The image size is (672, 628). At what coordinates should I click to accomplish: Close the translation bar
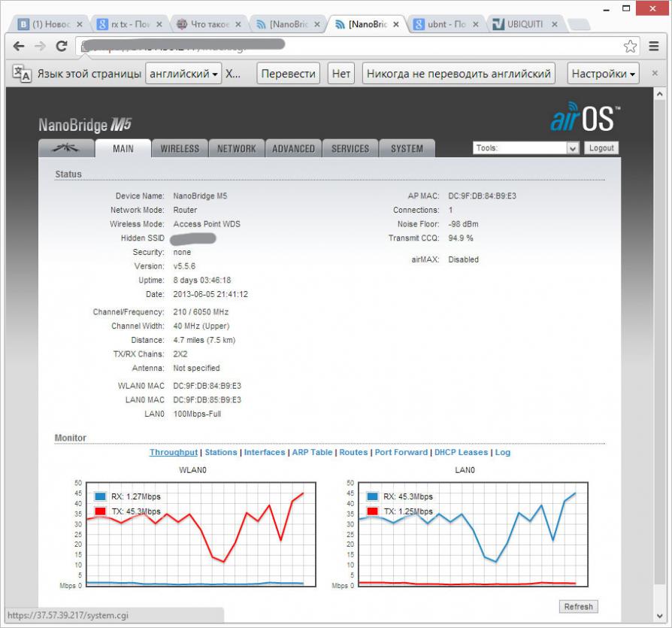(655, 74)
